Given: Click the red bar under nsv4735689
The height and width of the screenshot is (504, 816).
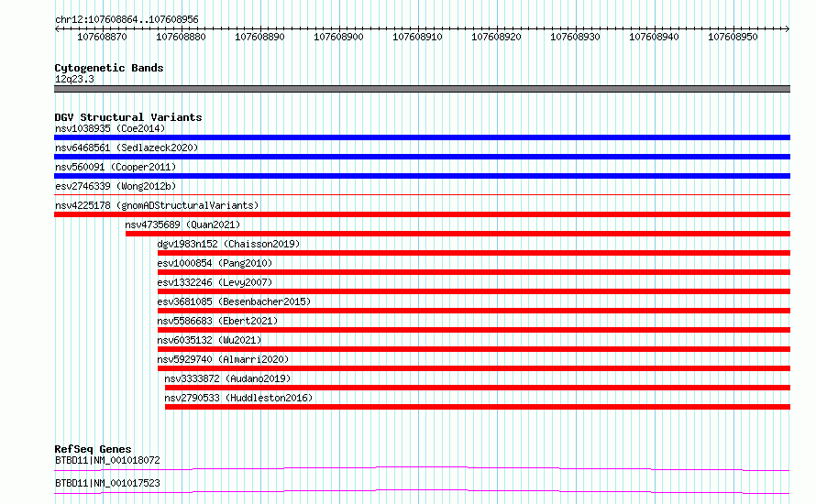Looking at the screenshot, I should pos(458,234).
